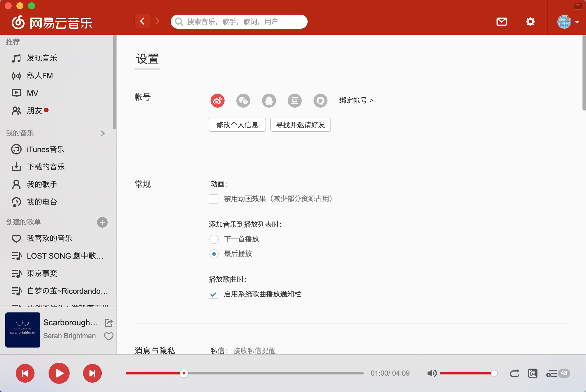Click the 设置 page heading tab
The width and height of the screenshot is (586, 392).
pyautogui.click(x=147, y=59)
